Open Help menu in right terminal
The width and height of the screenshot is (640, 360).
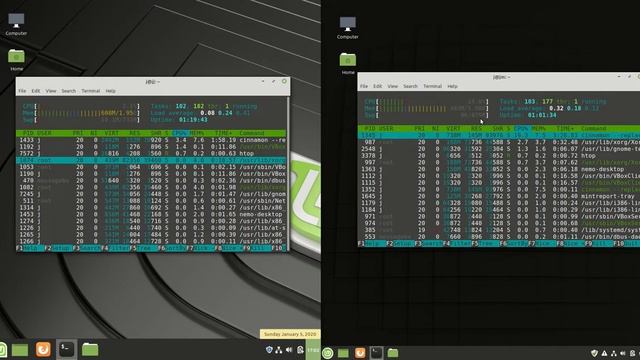pos(452,87)
